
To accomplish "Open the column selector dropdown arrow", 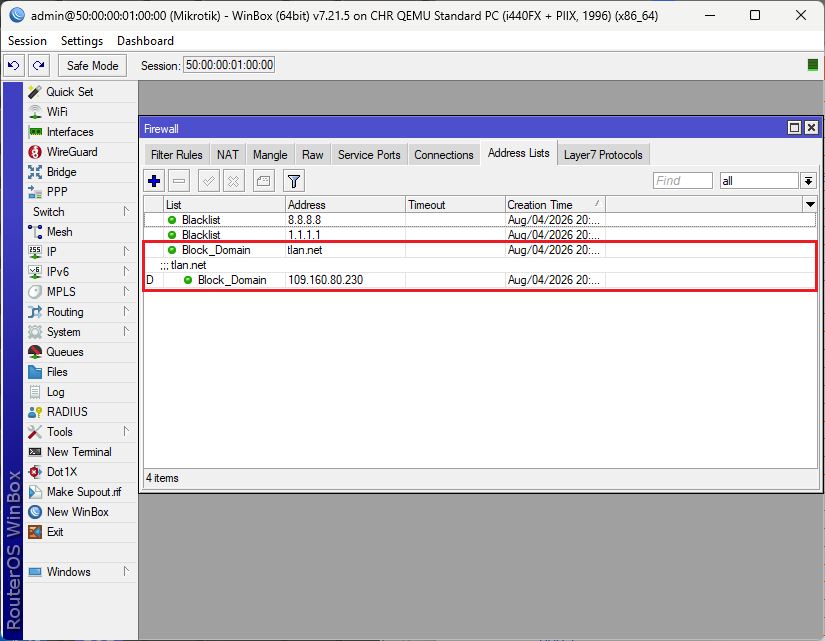I will (x=810, y=204).
